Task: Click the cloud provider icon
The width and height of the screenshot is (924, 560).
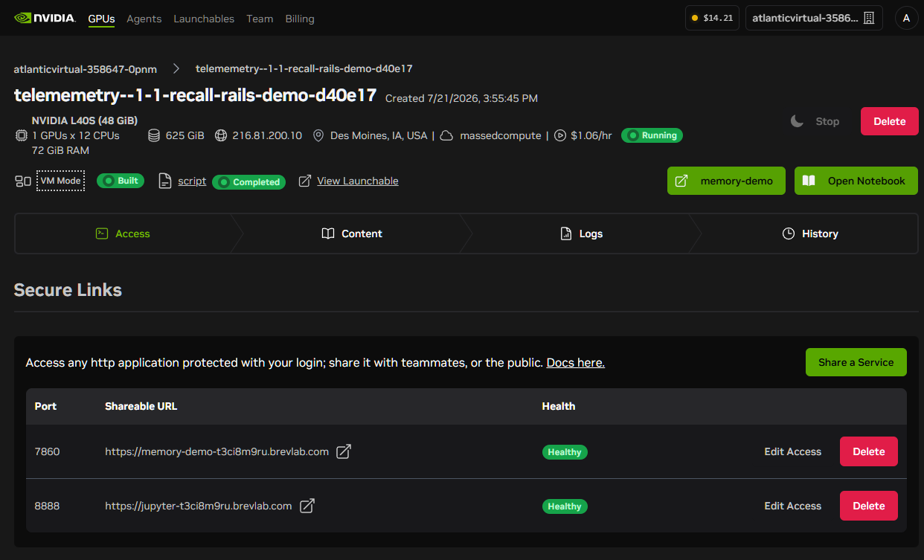Action: click(447, 136)
